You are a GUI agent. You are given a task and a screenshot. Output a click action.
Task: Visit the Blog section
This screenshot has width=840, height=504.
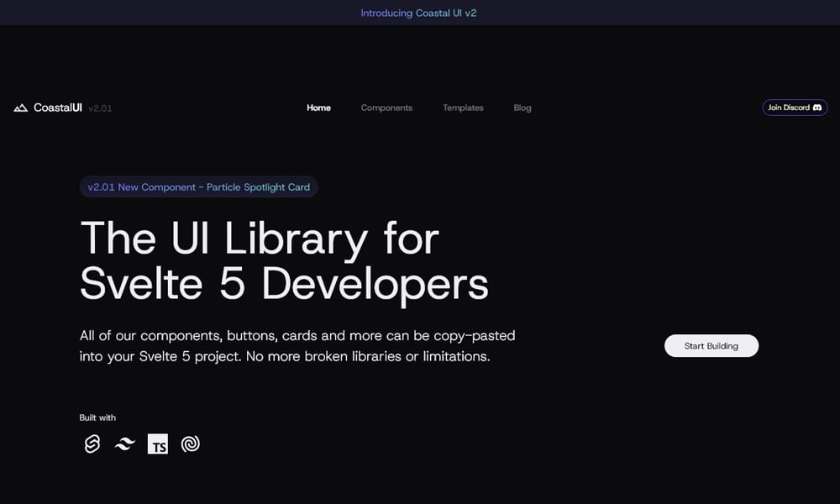coord(522,108)
